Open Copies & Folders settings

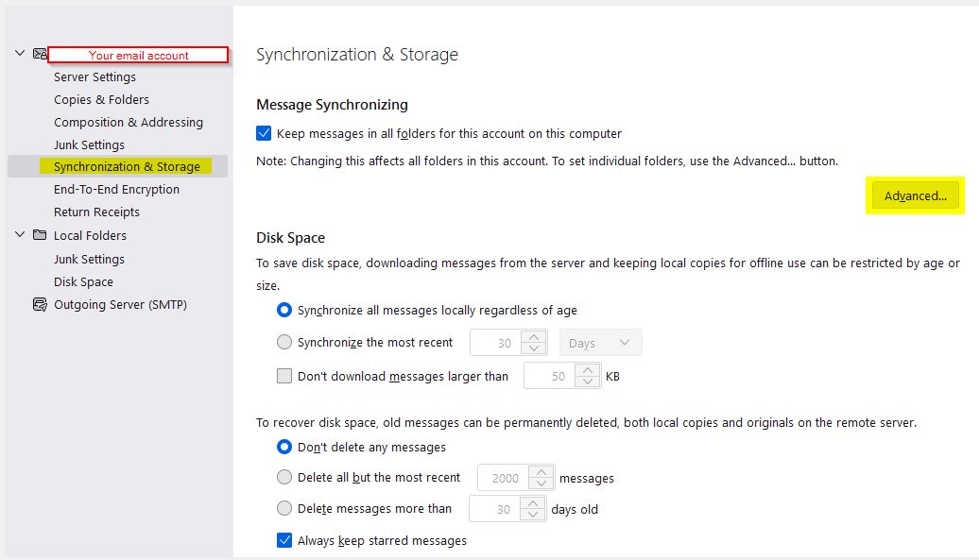pyautogui.click(x=101, y=100)
